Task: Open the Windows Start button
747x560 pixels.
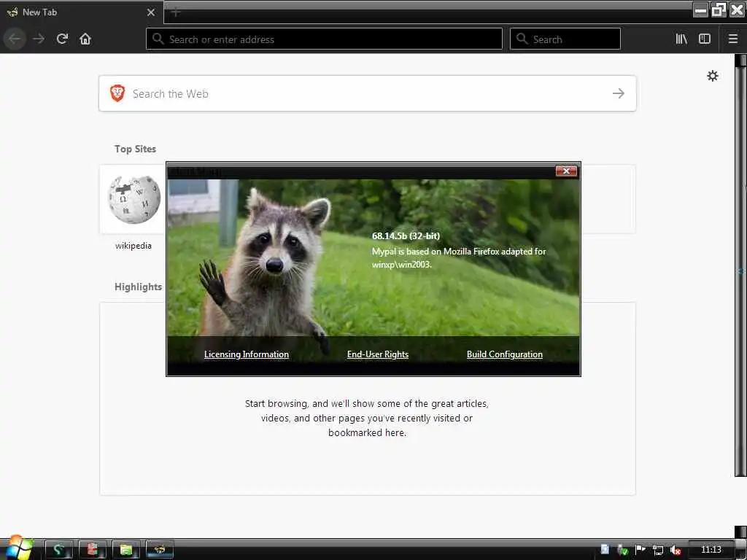Action: pyautogui.click(x=18, y=548)
